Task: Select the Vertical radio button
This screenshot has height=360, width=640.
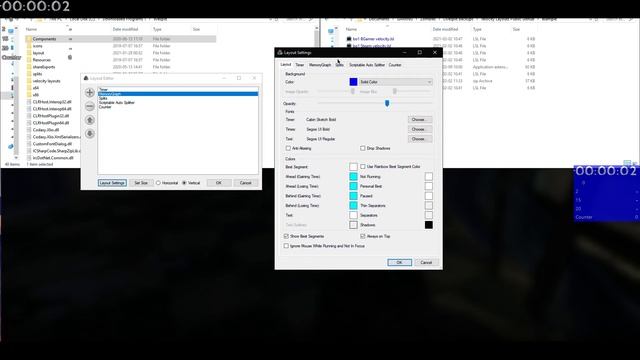Action: [184, 183]
